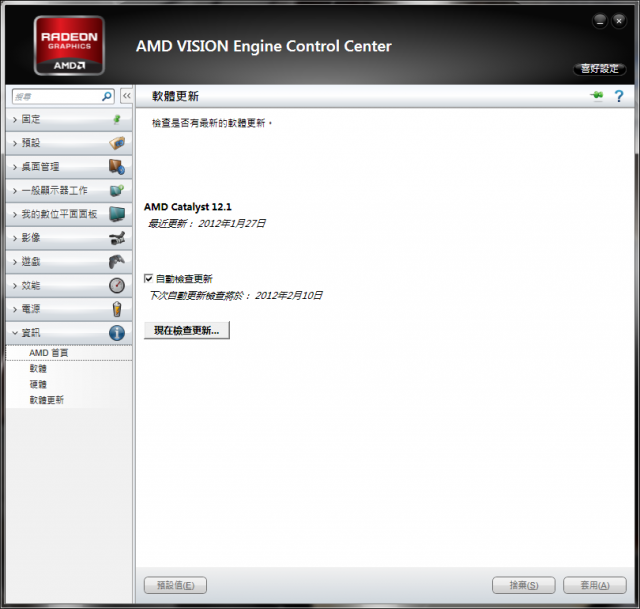Click the 我的數位平面面板 monitor icon
Screen dimensions: 640x609
coord(117,214)
